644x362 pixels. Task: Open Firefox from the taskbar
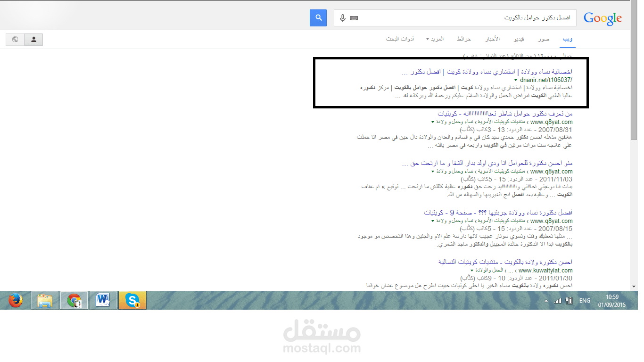coord(16,300)
